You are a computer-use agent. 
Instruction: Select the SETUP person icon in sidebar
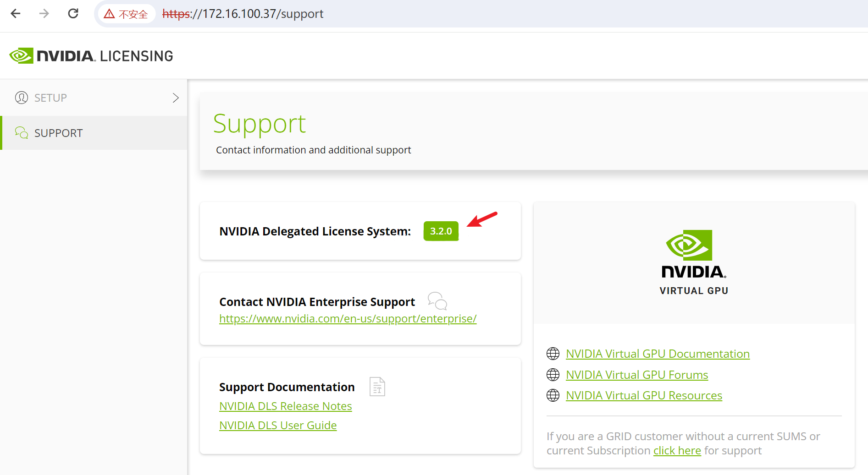coord(21,98)
